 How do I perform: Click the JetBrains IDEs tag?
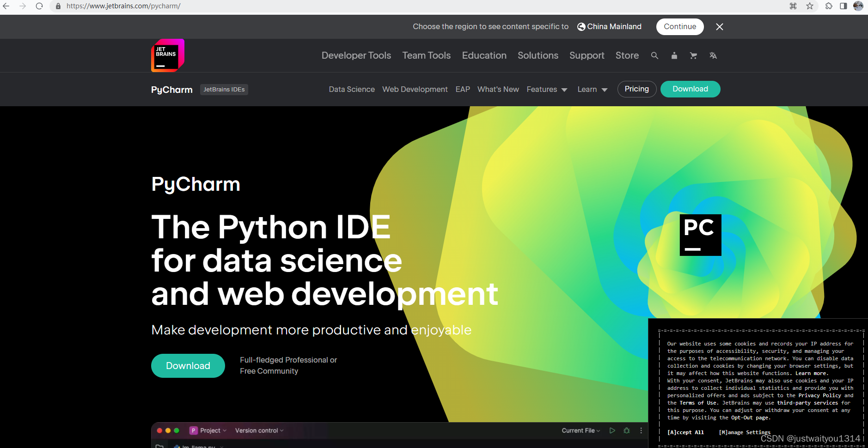coord(224,90)
